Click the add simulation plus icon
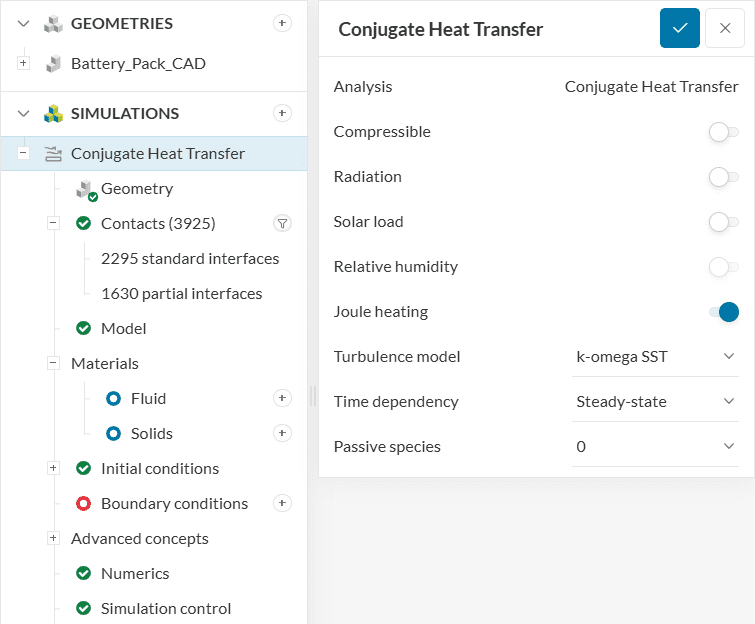The height and width of the screenshot is (624, 755). [x=283, y=113]
